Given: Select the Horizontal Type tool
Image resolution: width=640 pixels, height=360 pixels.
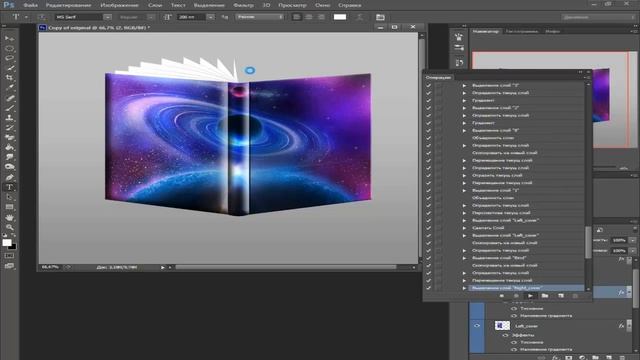Looking at the screenshot, I should tap(9, 187).
